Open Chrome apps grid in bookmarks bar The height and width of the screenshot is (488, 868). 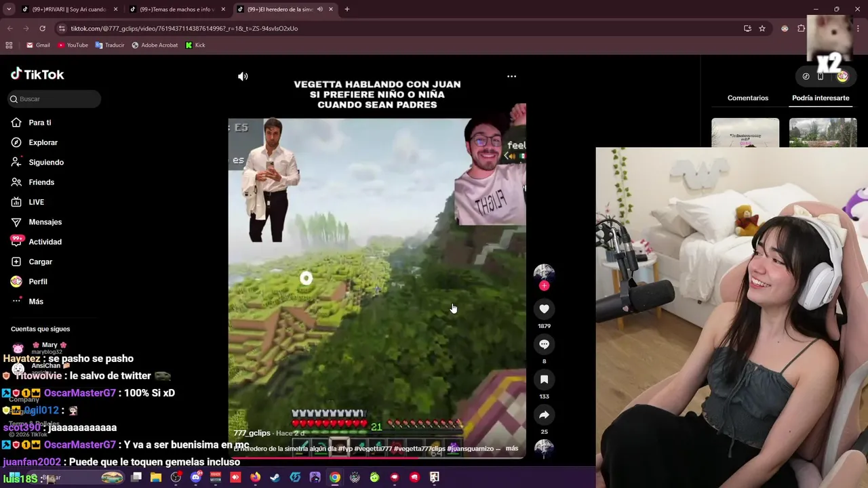pyautogui.click(x=9, y=45)
